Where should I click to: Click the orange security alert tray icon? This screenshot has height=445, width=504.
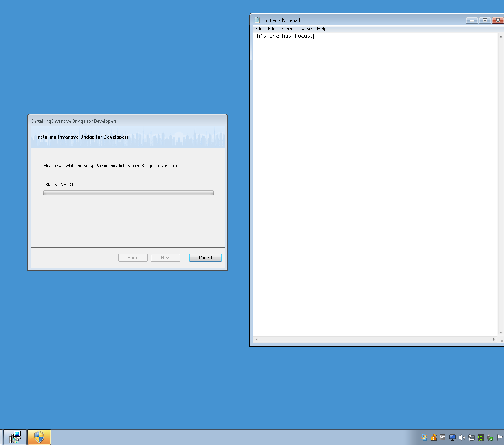[433, 437]
